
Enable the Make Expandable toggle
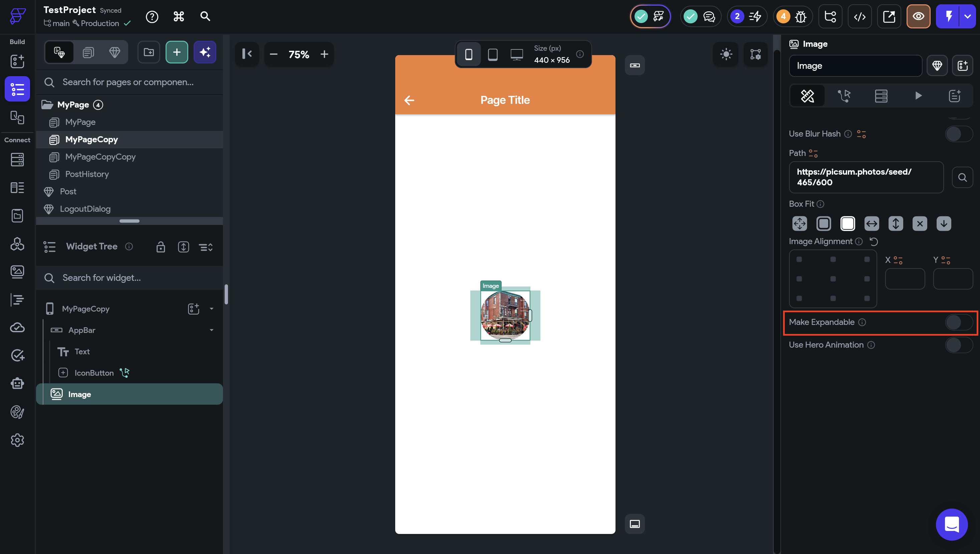(959, 322)
